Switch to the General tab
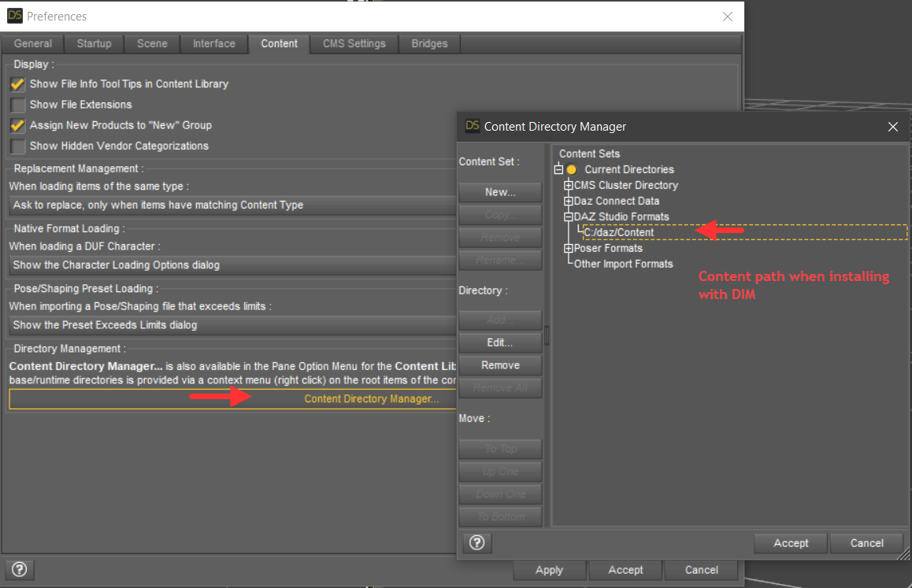Viewport: 912px width, 588px height. pos(32,43)
